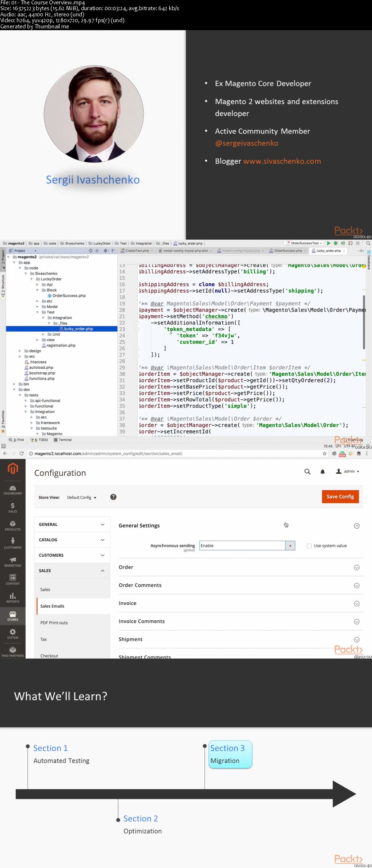Expand Invoice Comments fieldset
The image size is (372, 868).
coord(357,621)
